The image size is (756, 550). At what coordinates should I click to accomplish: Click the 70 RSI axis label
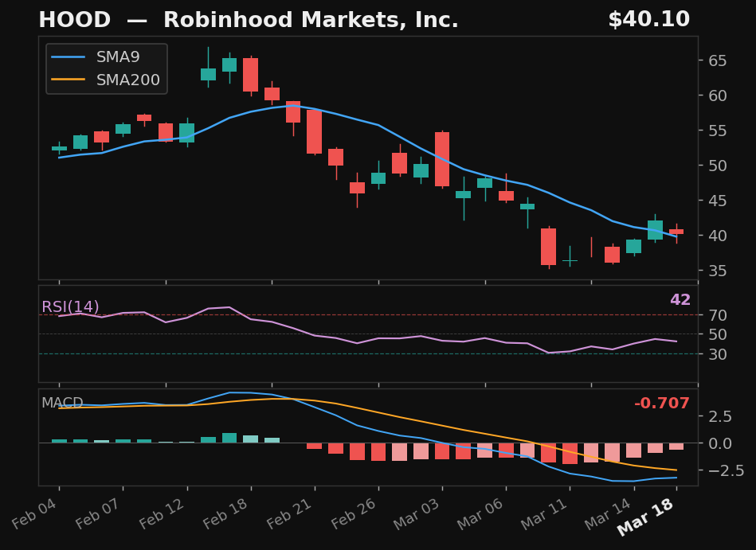[x=718, y=315]
